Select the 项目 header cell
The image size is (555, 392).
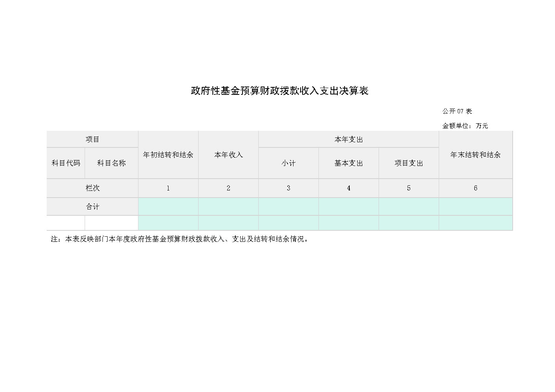[x=92, y=139]
